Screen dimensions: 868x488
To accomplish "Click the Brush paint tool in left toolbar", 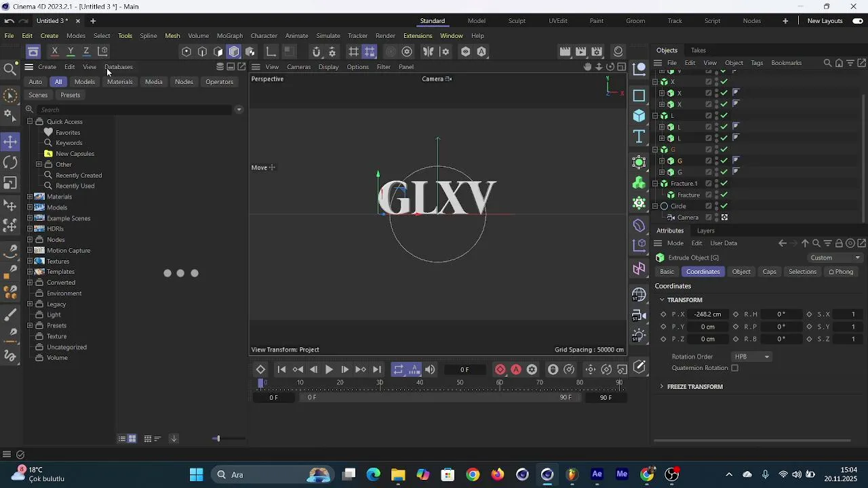I will click(10, 315).
